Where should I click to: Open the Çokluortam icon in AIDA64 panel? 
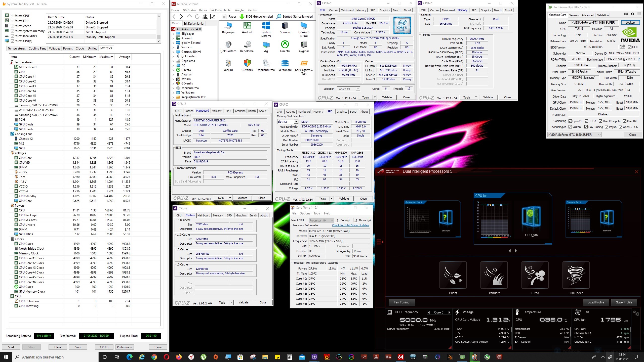pyautogui.click(x=228, y=44)
